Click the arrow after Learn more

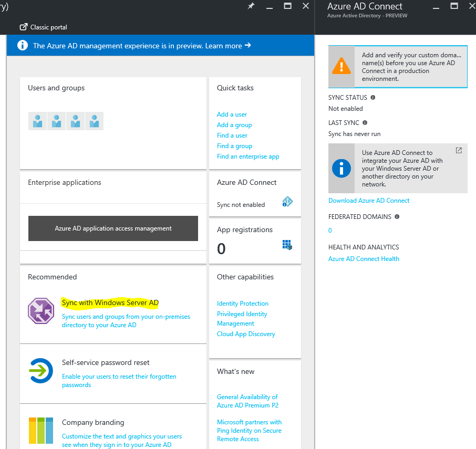[248, 45]
